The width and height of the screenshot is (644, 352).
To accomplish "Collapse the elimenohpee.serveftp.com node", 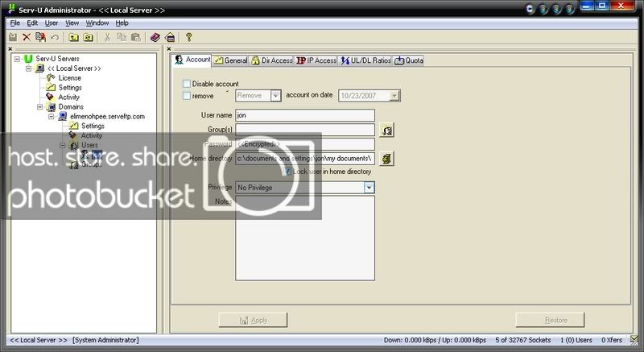I will [52, 117].
